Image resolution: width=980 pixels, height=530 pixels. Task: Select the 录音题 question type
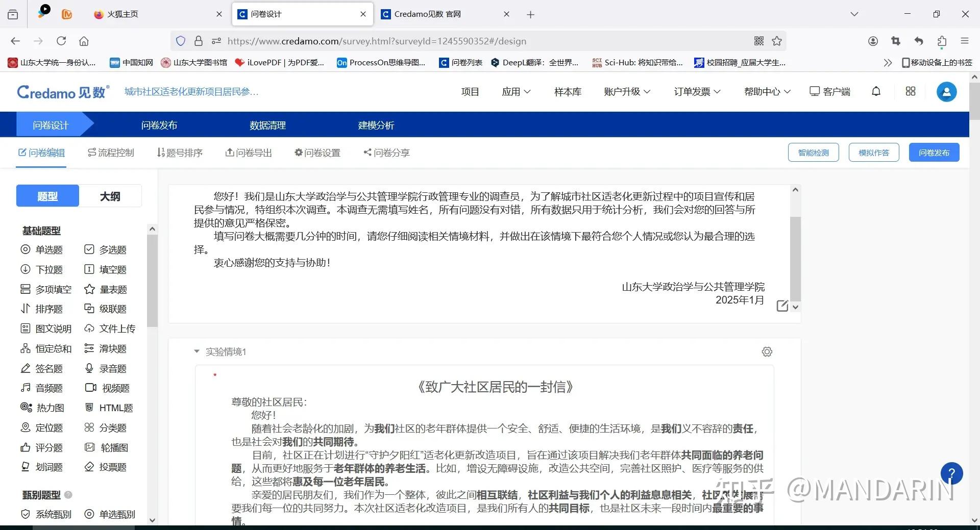pyautogui.click(x=112, y=368)
